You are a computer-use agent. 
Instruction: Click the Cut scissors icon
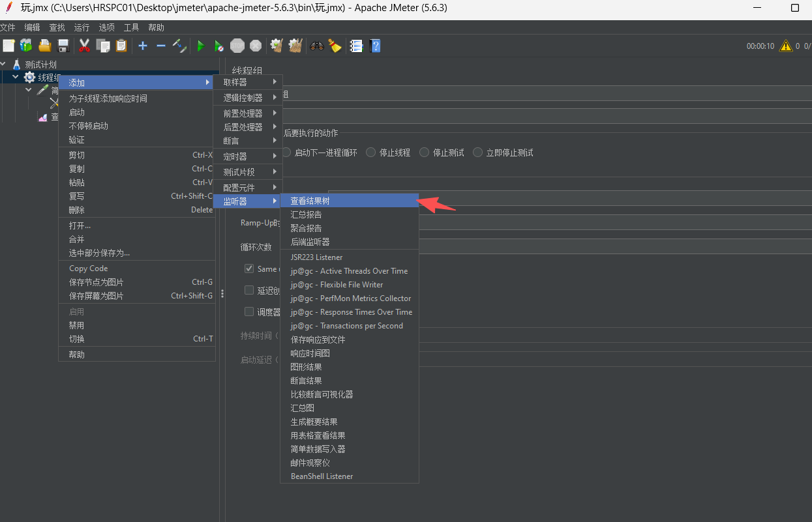click(x=85, y=46)
